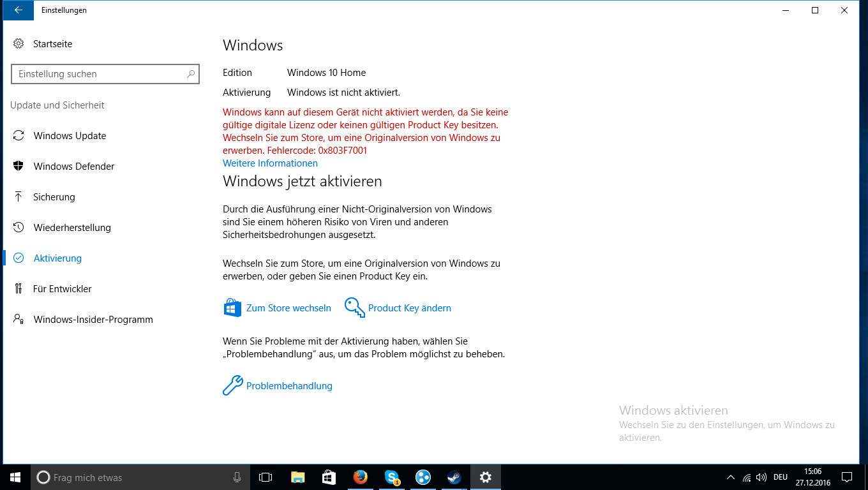Open the Wiederherstellung recovery icon
Viewport: 868px width, 490px height.
click(19, 227)
